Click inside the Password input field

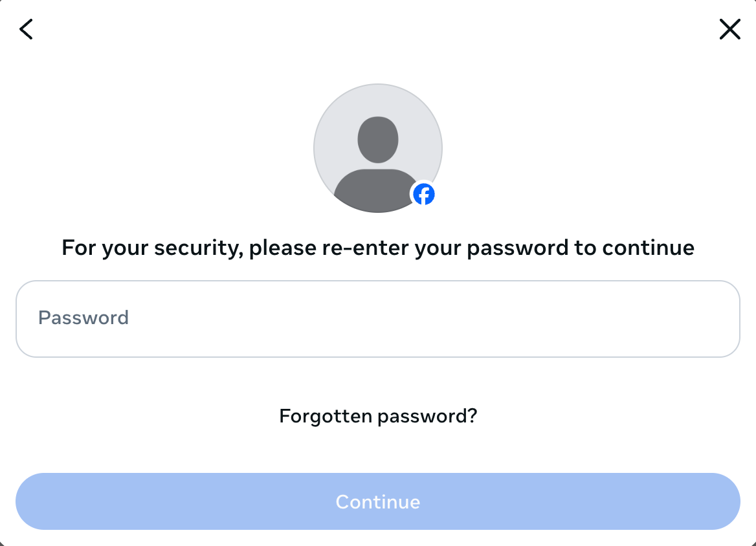377,318
